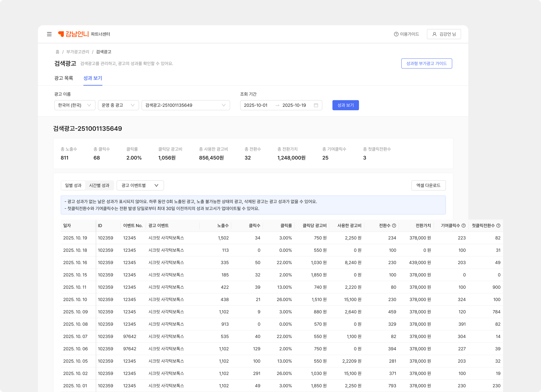Viewport: 541px width, 392px height.
Task: Click 엑셀 다운로드 button
Action: coord(428,185)
